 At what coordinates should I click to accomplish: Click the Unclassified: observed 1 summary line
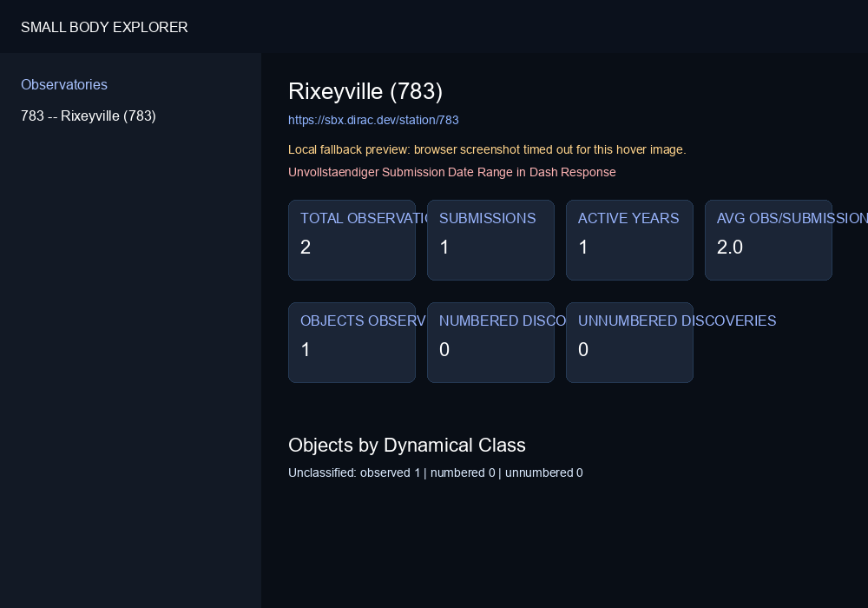[x=436, y=473]
